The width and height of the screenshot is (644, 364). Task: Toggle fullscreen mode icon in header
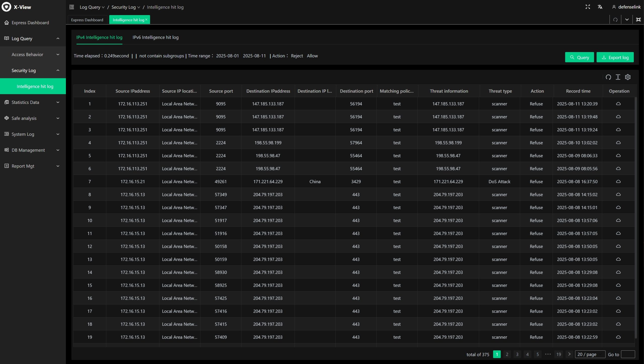coord(588,7)
